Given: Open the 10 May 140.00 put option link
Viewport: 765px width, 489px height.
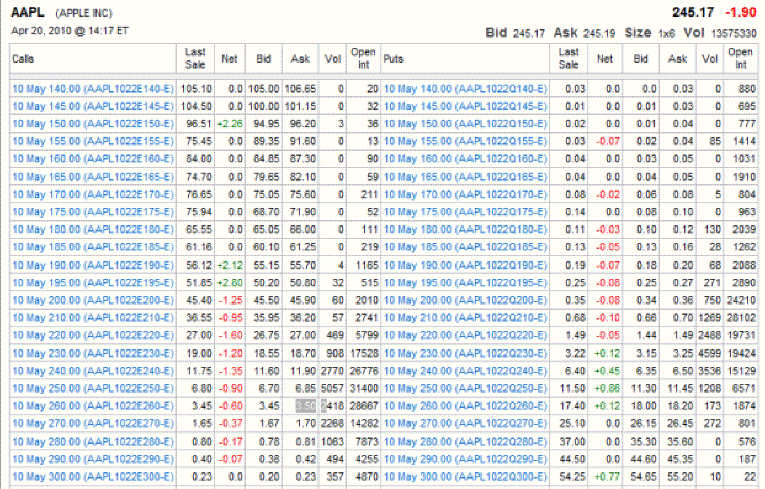Looking at the screenshot, I should coord(467,89).
